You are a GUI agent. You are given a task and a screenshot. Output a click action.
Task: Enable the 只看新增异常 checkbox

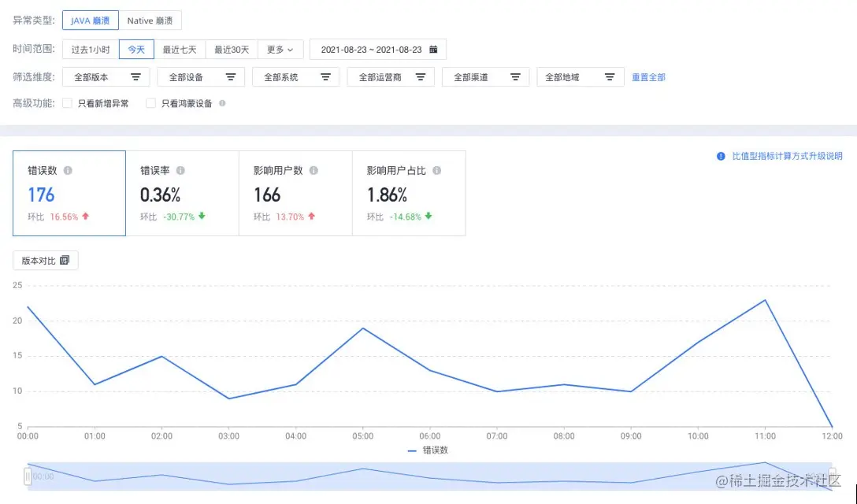[x=67, y=103]
